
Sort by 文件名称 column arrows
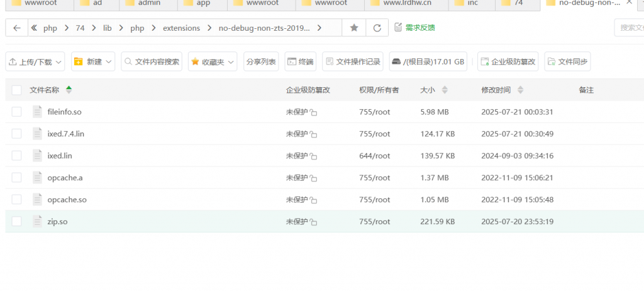(x=69, y=90)
